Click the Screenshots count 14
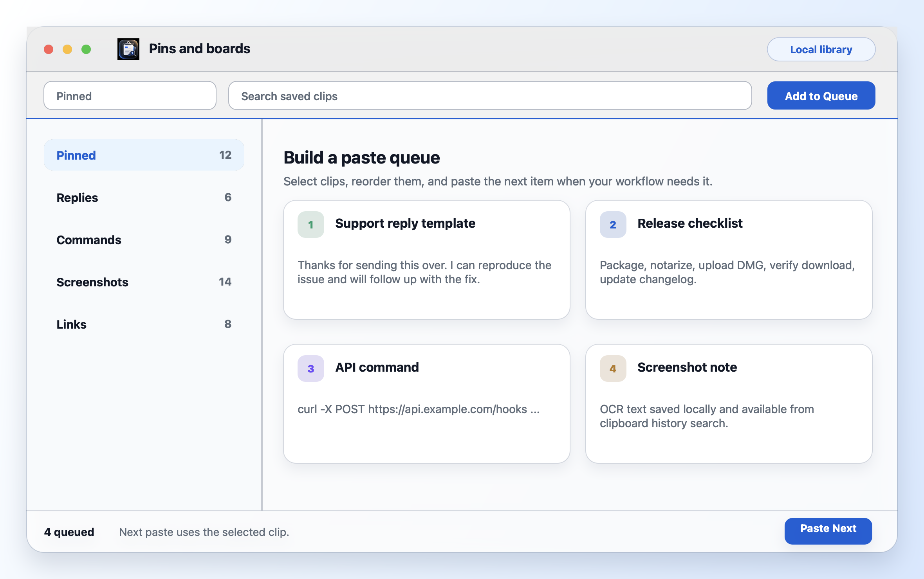This screenshot has width=924, height=579. (225, 282)
